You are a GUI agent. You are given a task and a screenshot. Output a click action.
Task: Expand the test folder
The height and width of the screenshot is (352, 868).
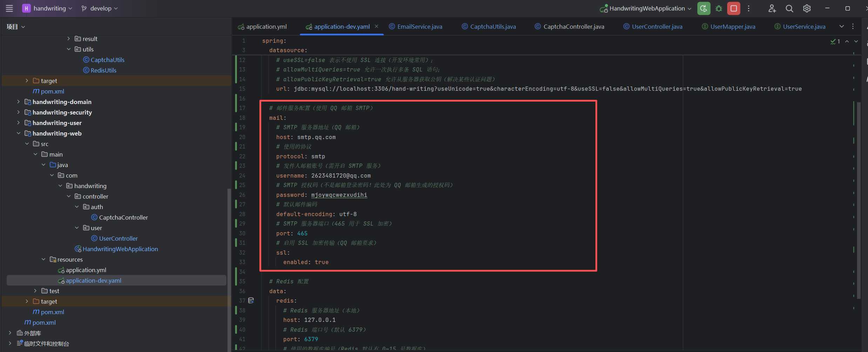(x=35, y=291)
